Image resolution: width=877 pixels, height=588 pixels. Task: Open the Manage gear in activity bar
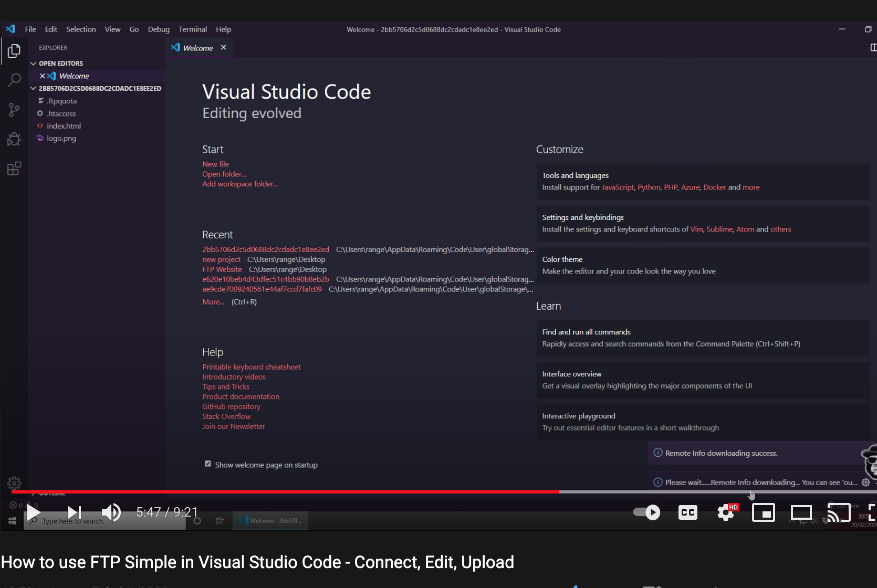(14, 483)
